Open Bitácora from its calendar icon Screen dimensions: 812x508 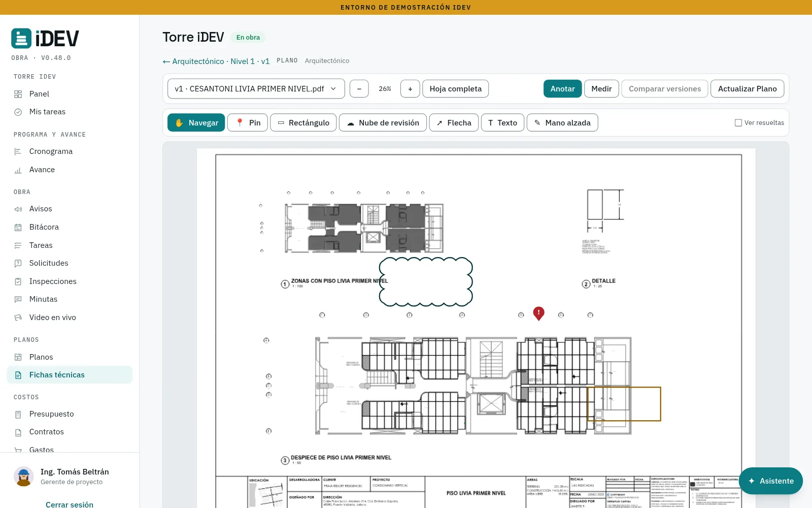(18, 227)
